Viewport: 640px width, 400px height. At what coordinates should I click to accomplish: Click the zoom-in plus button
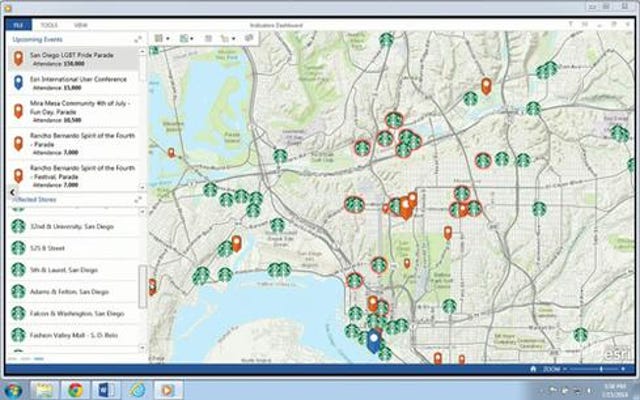coord(623,369)
